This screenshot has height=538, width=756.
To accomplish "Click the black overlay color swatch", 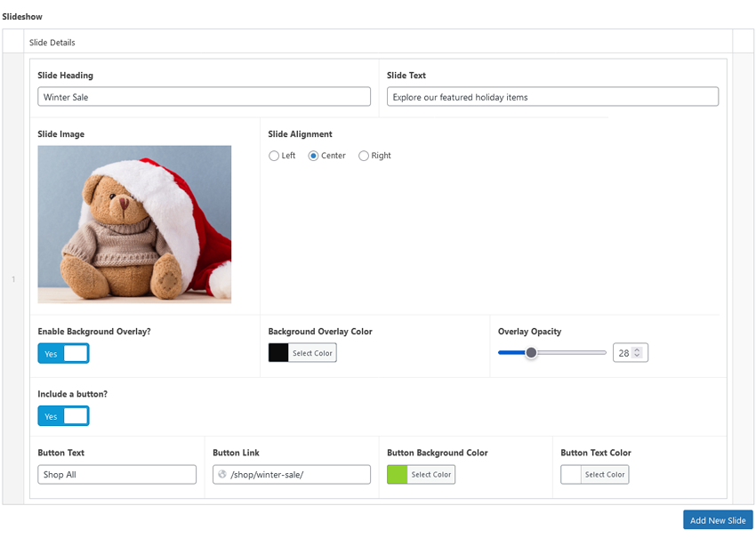I will 277,352.
